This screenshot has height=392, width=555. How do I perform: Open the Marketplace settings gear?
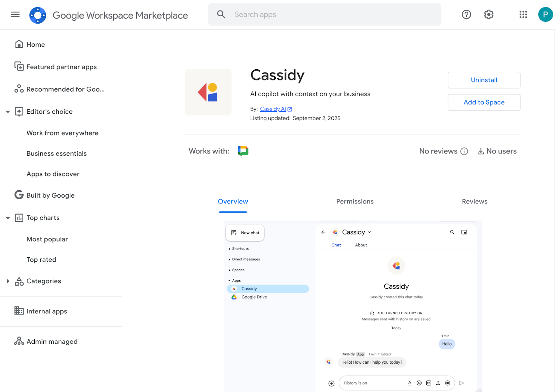pos(488,14)
